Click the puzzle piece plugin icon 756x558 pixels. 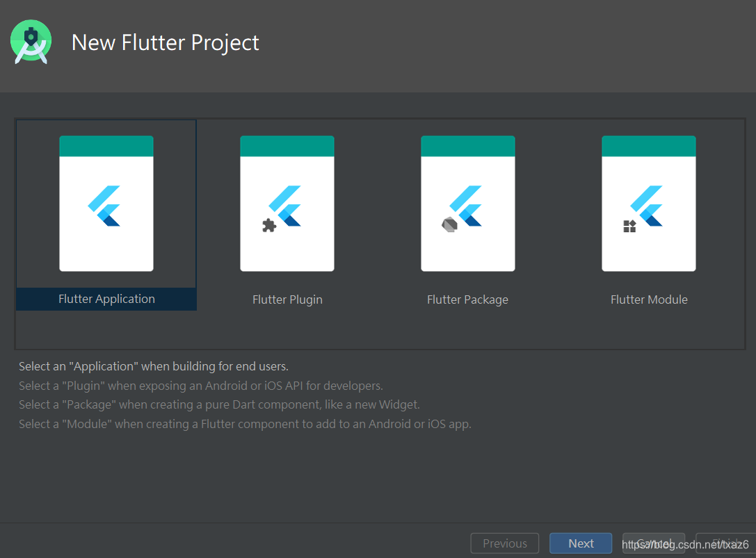(x=269, y=225)
